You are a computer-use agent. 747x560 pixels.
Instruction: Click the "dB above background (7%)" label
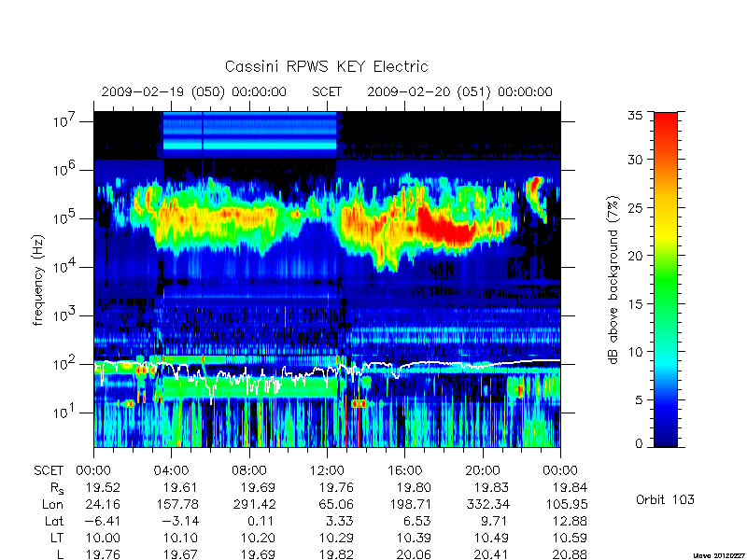[x=614, y=280]
